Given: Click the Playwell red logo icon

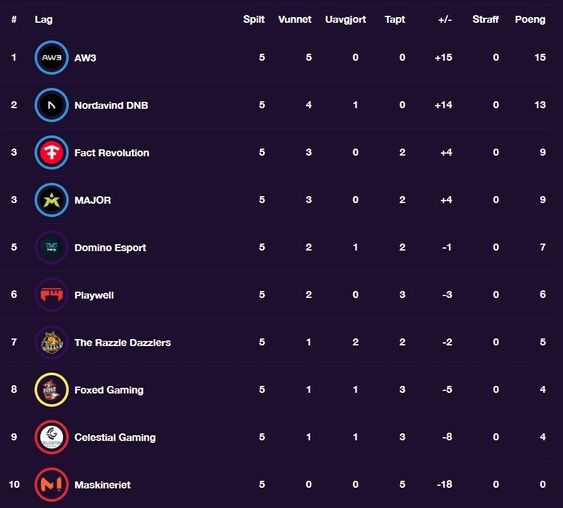Looking at the screenshot, I should pyautogui.click(x=51, y=295).
